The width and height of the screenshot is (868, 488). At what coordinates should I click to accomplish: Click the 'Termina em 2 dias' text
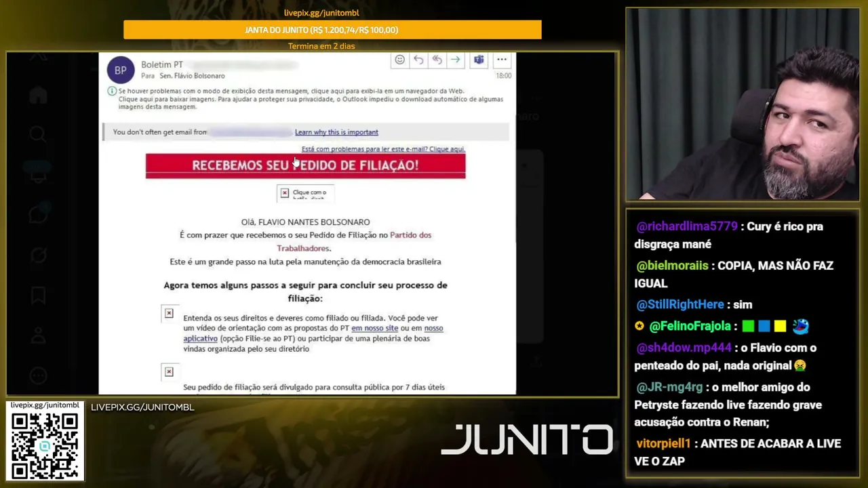321,46
